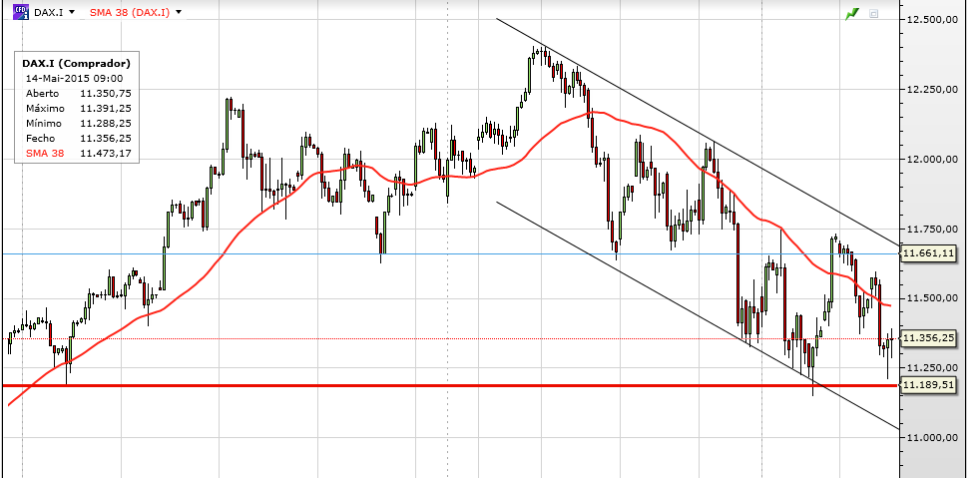Select the 11.189,51 support price tag

[x=928, y=385]
